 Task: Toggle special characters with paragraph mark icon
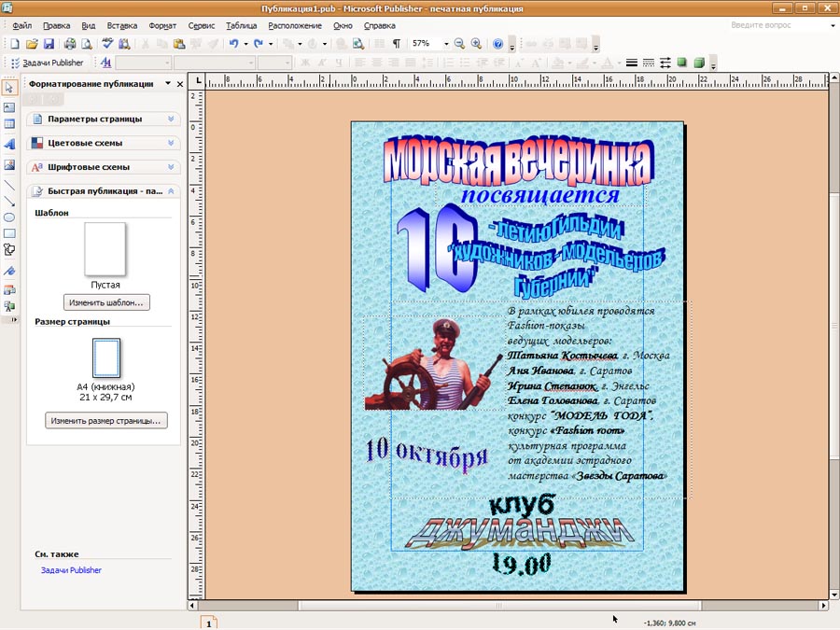[397, 44]
